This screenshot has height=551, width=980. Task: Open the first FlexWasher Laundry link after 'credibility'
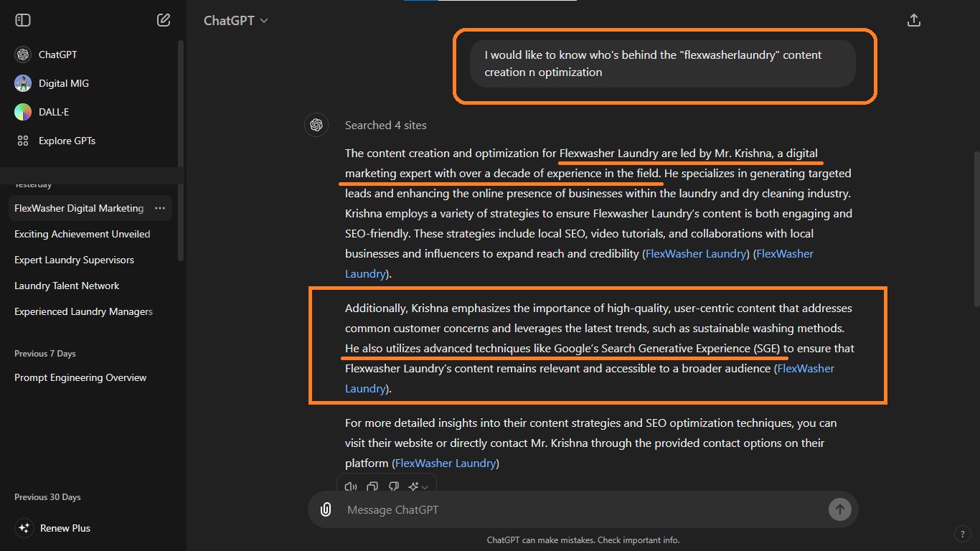(x=697, y=253)
